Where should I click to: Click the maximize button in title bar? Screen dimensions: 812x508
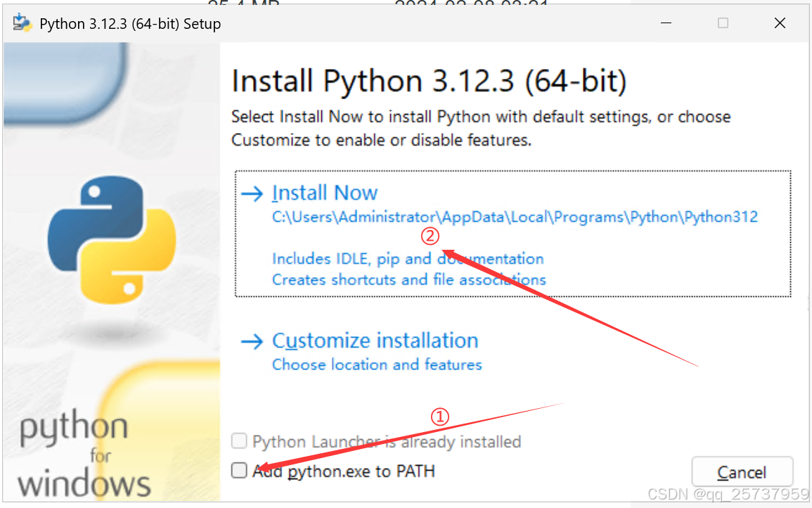(x=723, y=23)
